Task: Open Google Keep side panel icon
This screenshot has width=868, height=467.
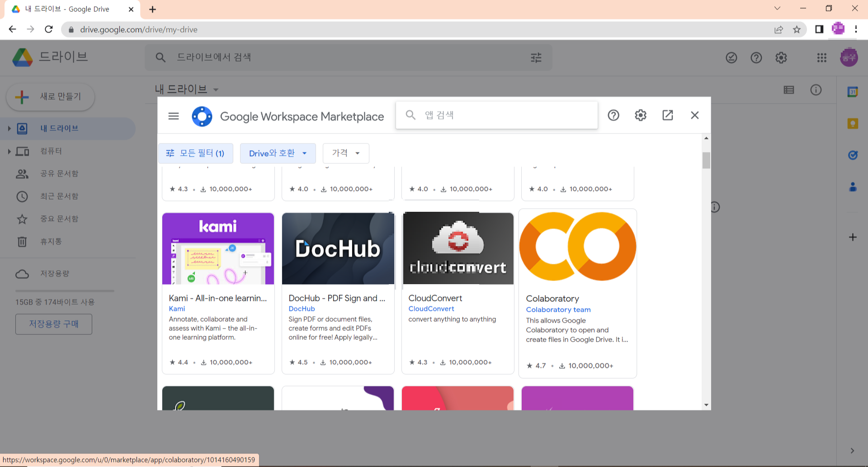Action: pyautogui.click(x=853, y=124)
